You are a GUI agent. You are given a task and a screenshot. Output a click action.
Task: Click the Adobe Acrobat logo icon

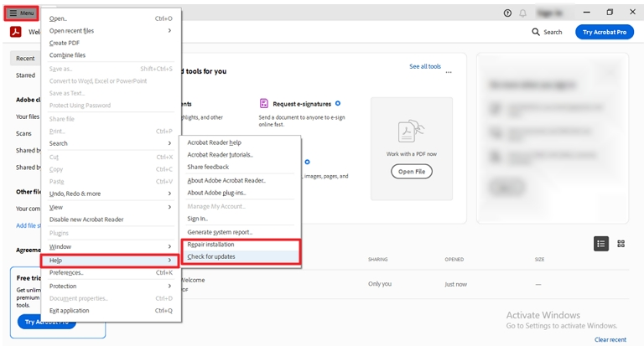pos(16,32)
